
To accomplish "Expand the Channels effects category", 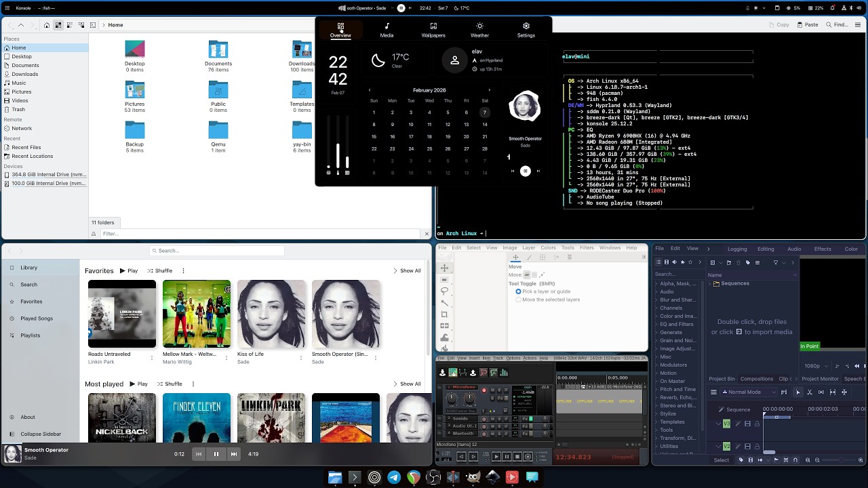I will [656, 308].
